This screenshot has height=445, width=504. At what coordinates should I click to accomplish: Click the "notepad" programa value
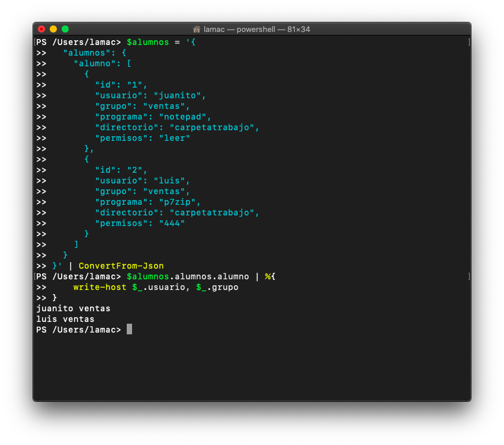(x=182, y=117)
